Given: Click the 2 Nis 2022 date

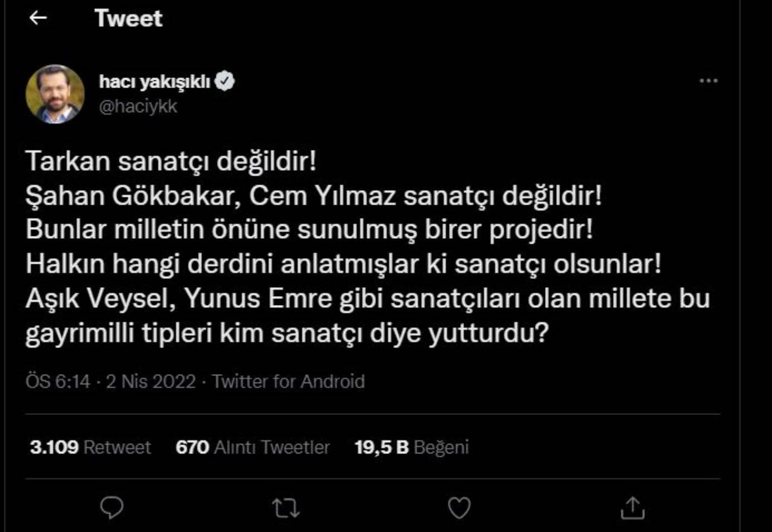Looking at the screenshot, I should pos(151,381).
